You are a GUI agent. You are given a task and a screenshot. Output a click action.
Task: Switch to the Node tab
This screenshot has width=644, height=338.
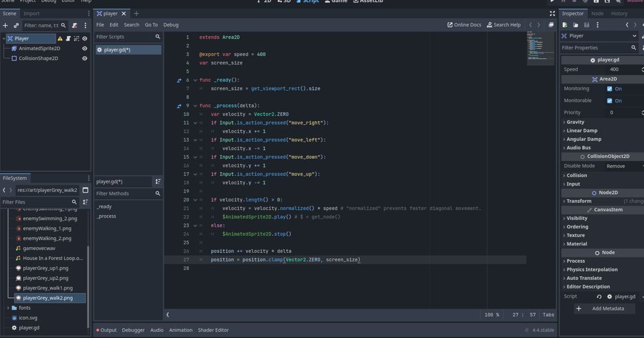(x=597, y=14)
